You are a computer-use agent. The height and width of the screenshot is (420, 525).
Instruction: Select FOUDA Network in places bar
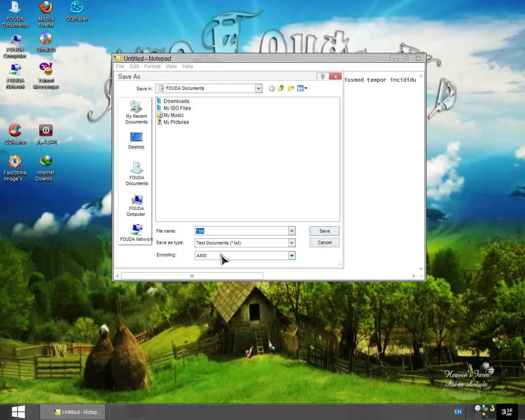[x=136, y=233]
